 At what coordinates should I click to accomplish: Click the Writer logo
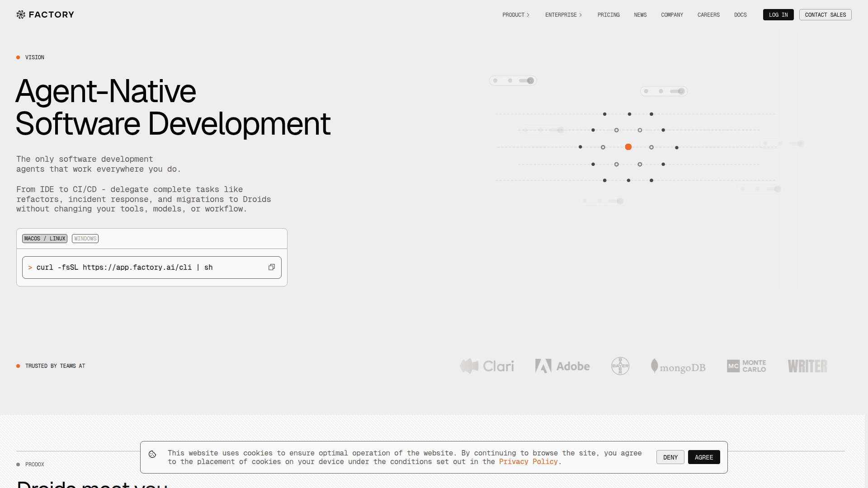[807, 366]
